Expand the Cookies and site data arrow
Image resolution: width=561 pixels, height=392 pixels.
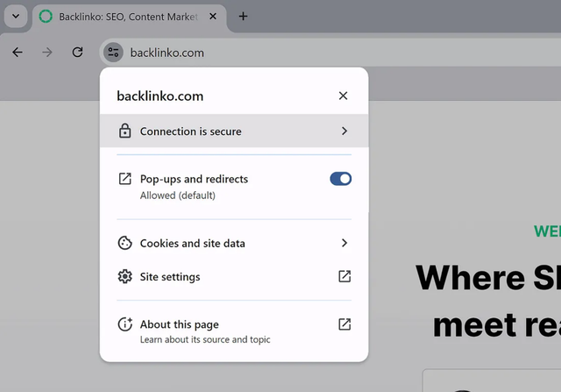[344, 244]
